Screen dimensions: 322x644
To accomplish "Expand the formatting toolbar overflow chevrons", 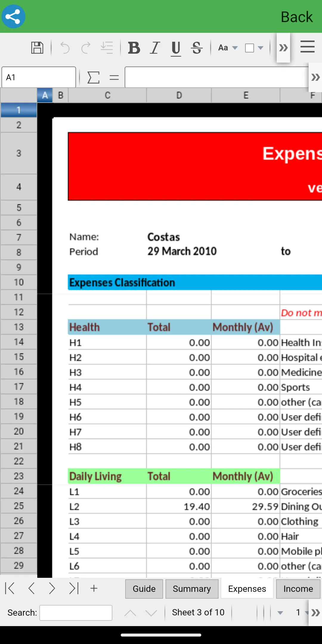I will [x=283, y=48].
